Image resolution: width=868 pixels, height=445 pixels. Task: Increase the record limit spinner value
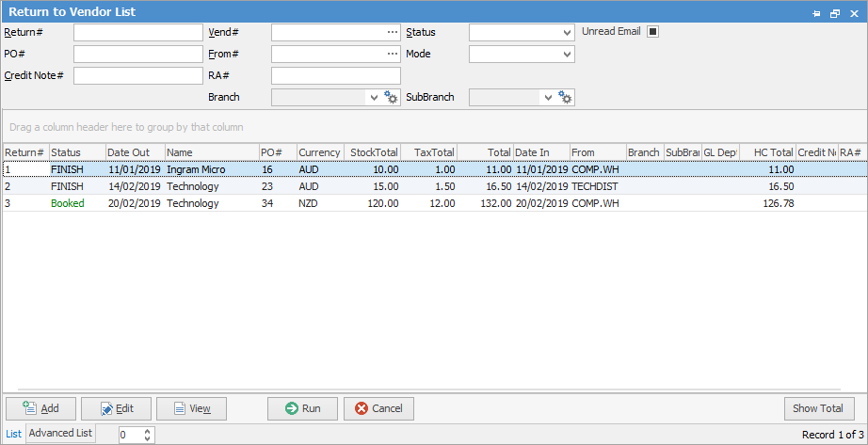(147, 431)
